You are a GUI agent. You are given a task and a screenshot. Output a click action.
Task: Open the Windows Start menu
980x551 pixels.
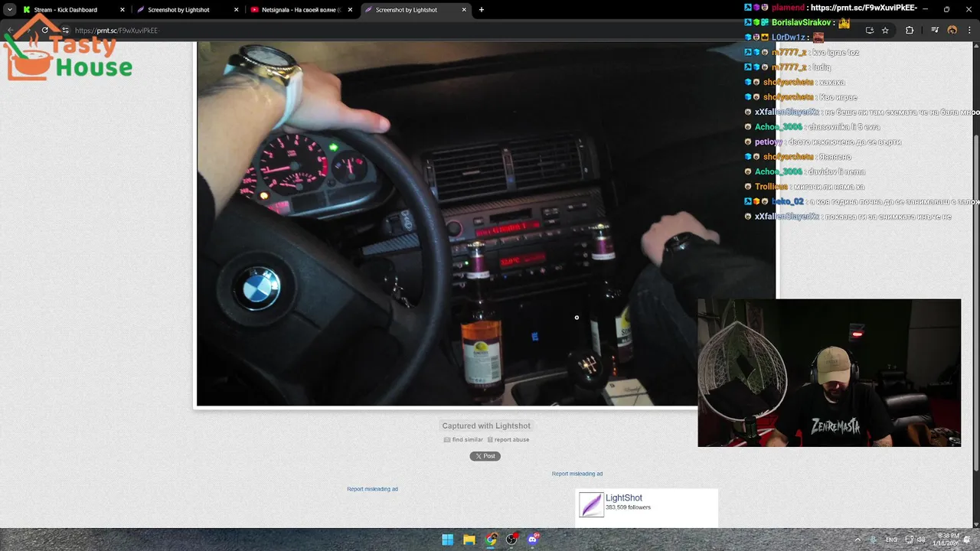(x=448, y=540)
